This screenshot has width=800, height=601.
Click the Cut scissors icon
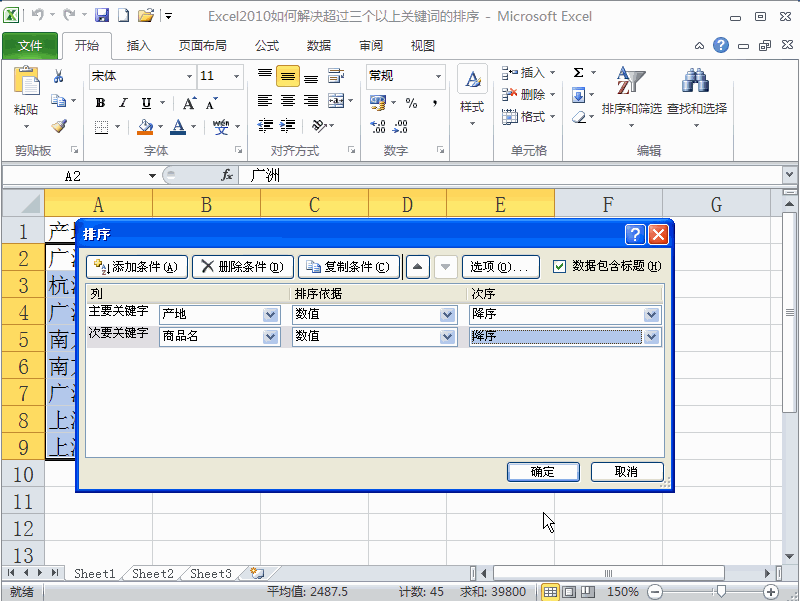pos(58,77)
